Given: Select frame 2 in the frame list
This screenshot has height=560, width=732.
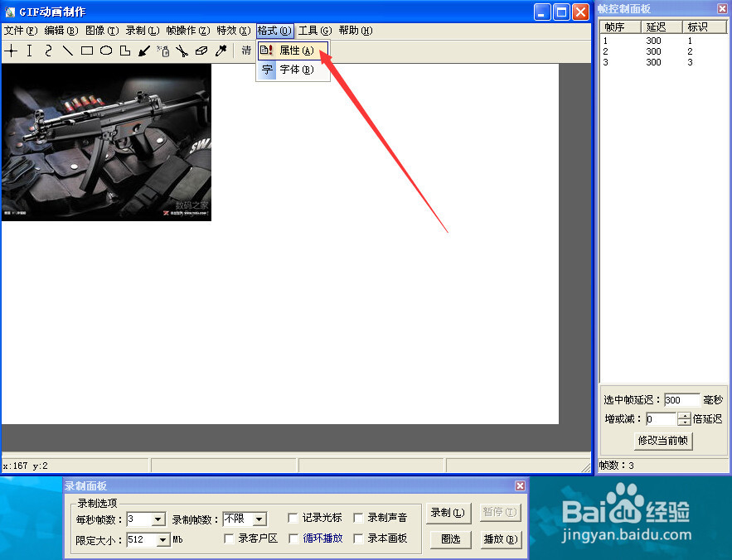Looking at the screenshot, I should (663, 51).
